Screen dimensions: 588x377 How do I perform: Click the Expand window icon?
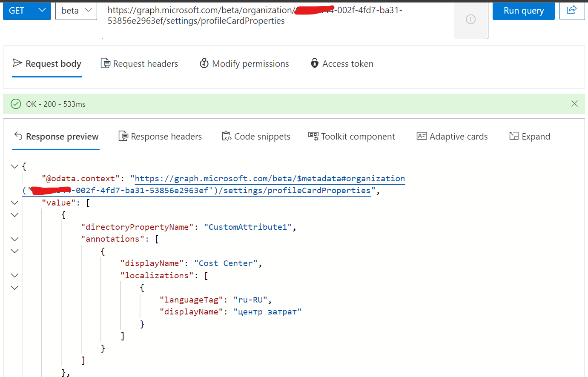[x=514, y=136]
